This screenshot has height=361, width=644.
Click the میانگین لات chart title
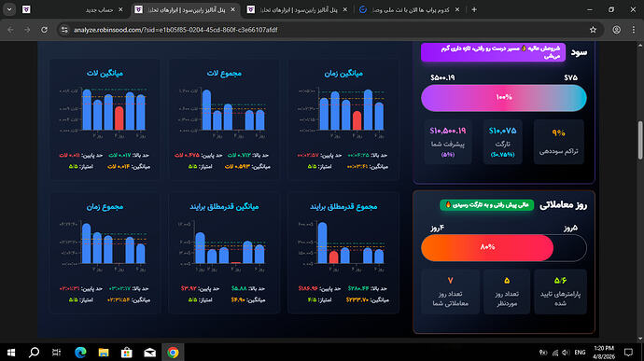coord(105,74)
